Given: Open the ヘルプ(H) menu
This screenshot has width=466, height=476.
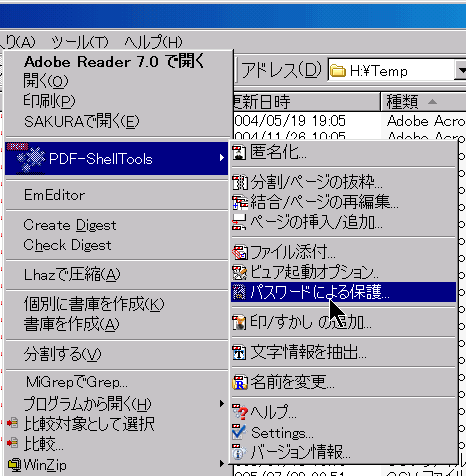Looking at the screenshot, I should click(153, 42).
